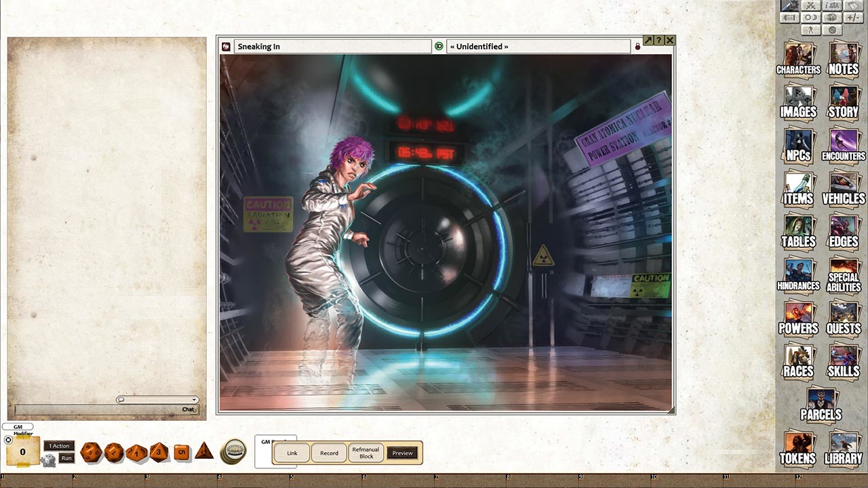Open the chat speaker dropdown
Viewport: 868px width, 488px height.
pos(157,399)
